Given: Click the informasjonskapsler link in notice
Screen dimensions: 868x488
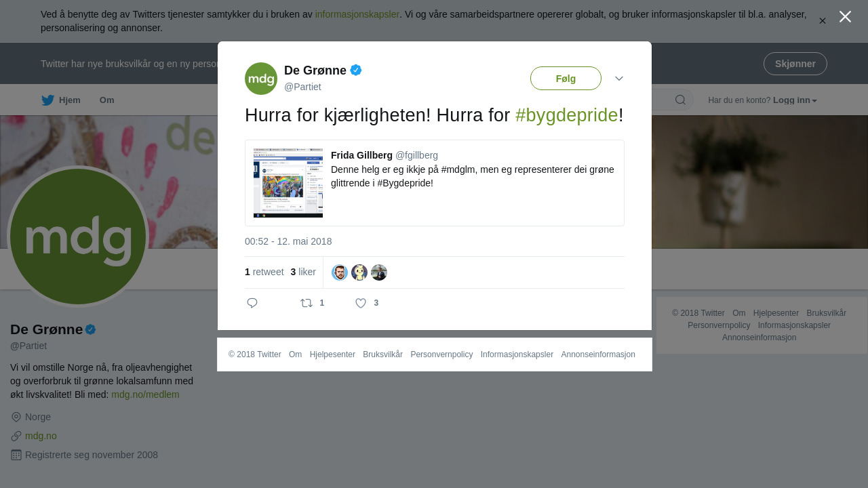Looking at the screenshot, I should [x=357, y=14].
